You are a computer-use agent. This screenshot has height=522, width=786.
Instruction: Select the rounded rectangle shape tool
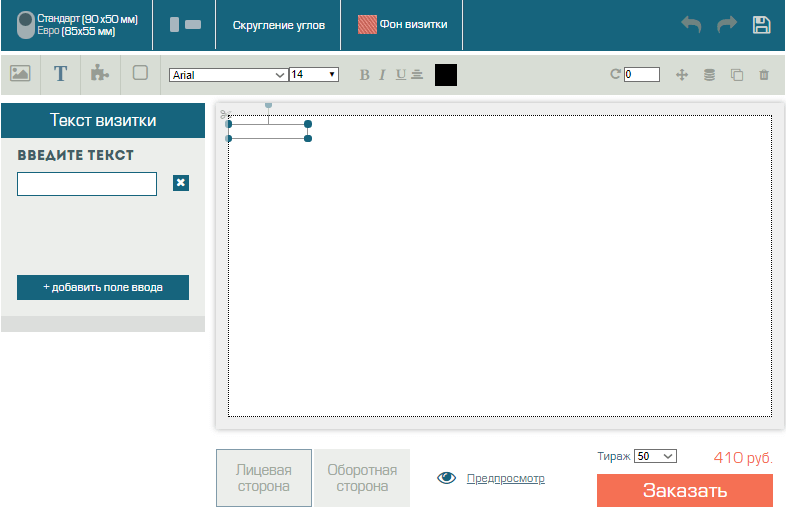tap(140, 73)
